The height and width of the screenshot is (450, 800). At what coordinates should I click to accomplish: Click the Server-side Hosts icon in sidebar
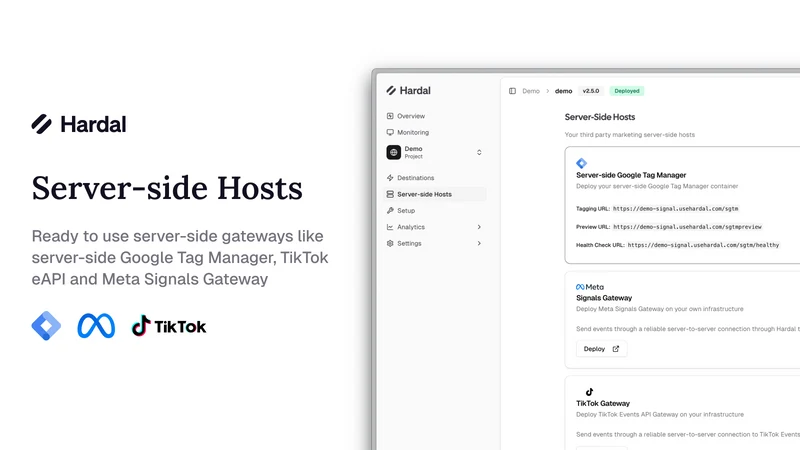390,194
